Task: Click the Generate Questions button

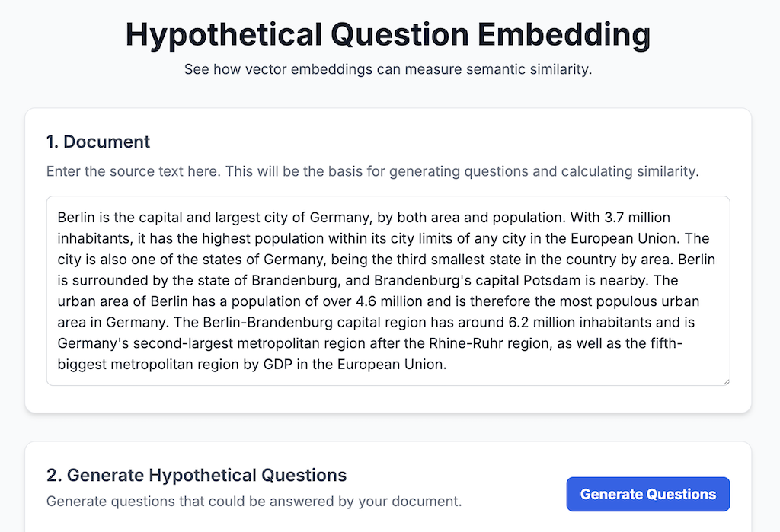Action: [x=647, y=494]
